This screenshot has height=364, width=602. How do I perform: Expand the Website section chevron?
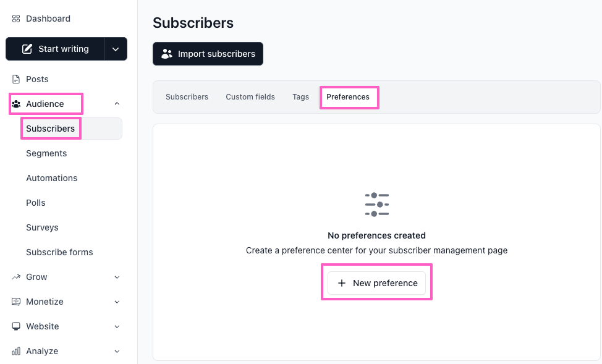117,326
